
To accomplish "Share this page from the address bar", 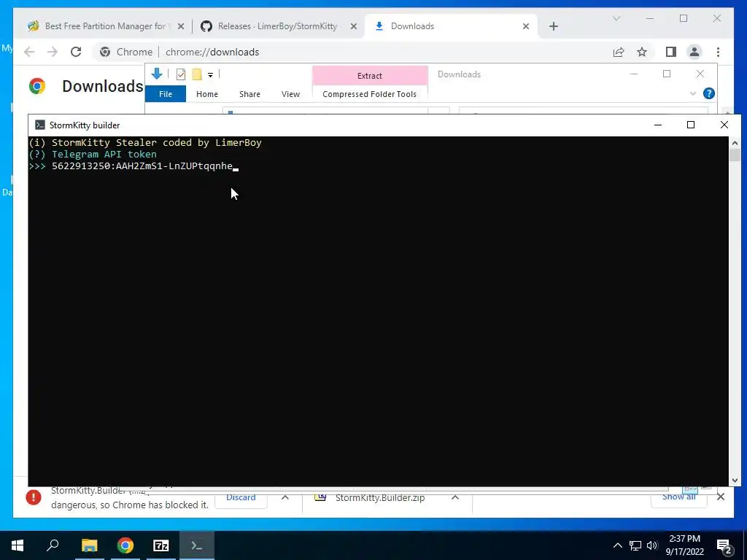I will point(619,52).
